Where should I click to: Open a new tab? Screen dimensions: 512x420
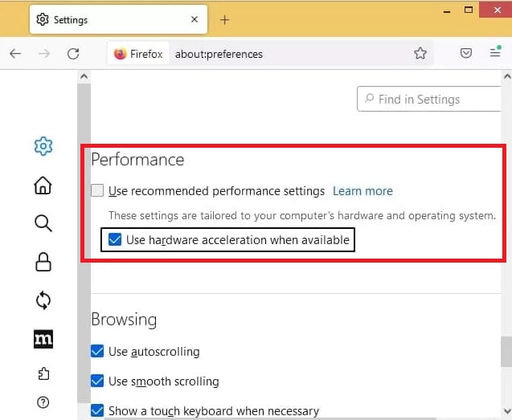[225, 20]
